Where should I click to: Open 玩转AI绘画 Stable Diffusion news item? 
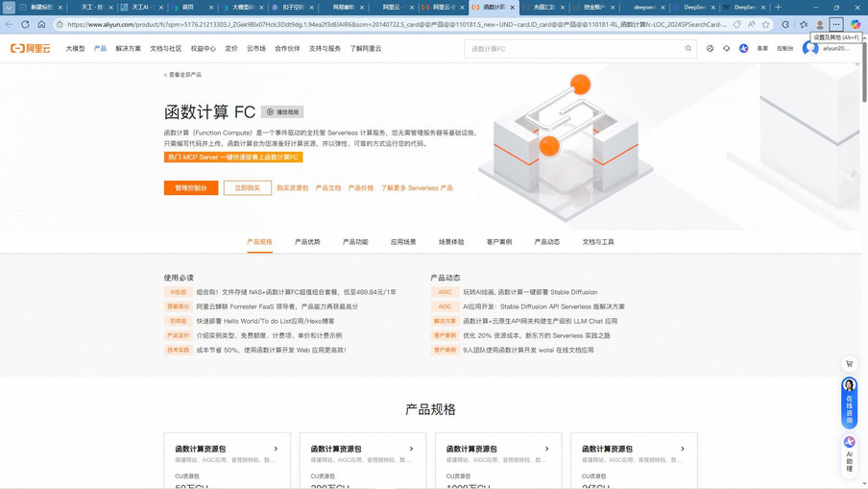(x=530, y=292)
